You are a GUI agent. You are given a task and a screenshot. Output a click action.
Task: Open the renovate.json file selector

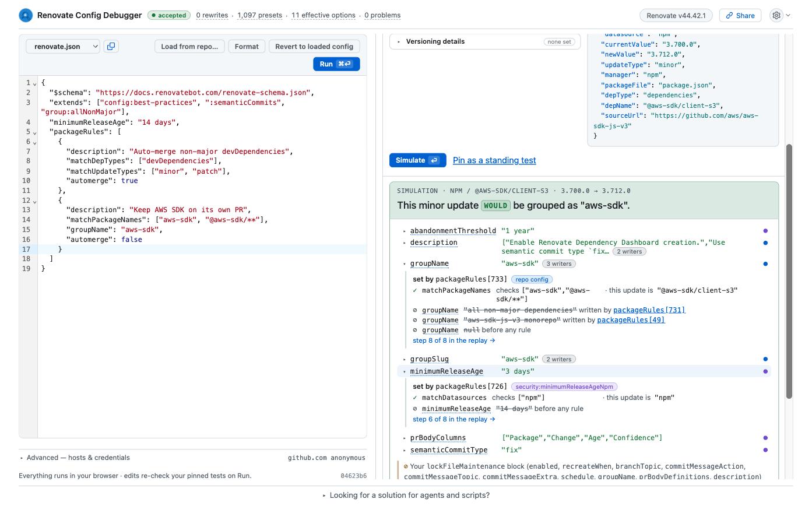click(x=63, y=46)
